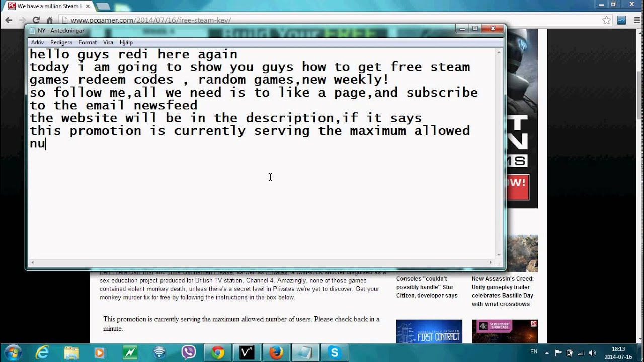Close the PC Gamer Chrome tab

(x=88, y=6)
